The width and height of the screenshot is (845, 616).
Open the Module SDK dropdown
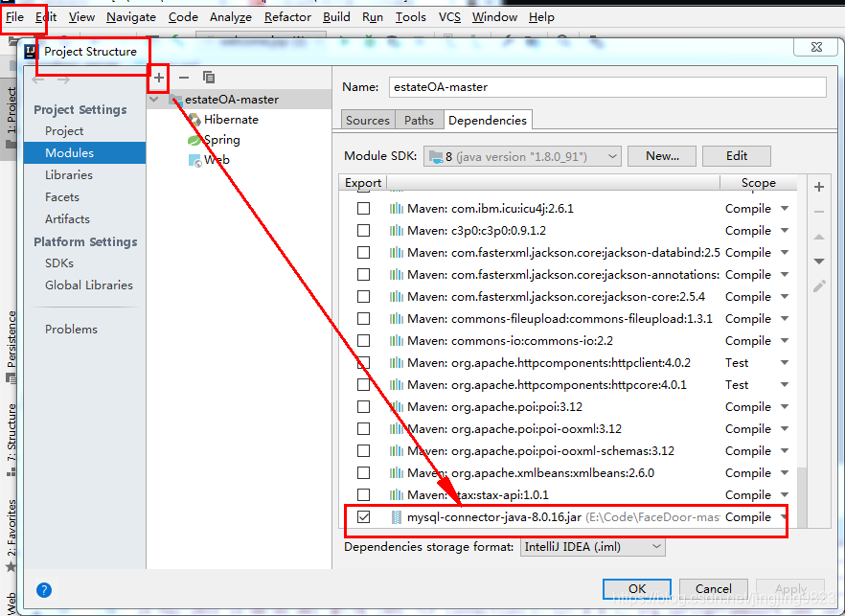coord(522,157)
